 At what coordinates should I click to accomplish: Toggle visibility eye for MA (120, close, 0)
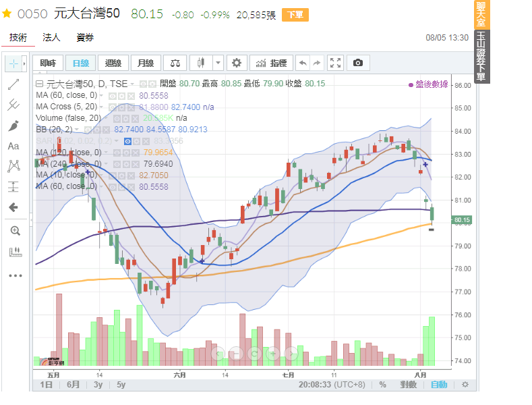[117, 153]
